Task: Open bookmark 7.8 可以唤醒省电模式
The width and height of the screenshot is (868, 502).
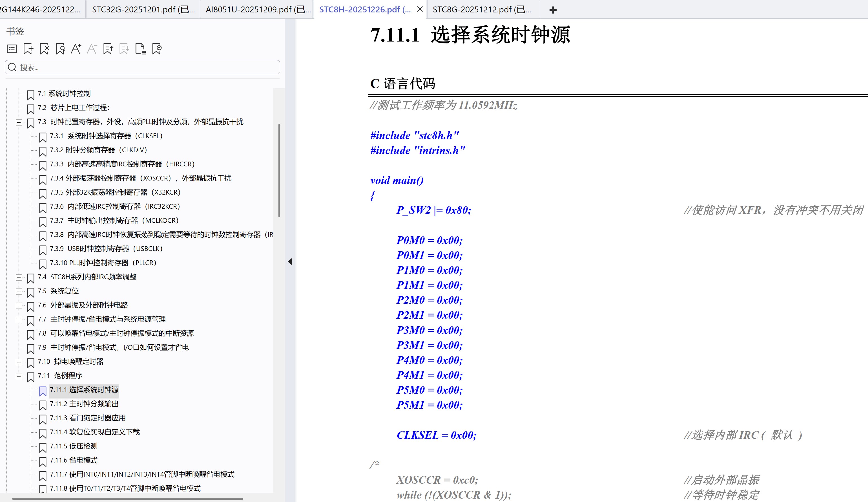Action: point(116,334)
